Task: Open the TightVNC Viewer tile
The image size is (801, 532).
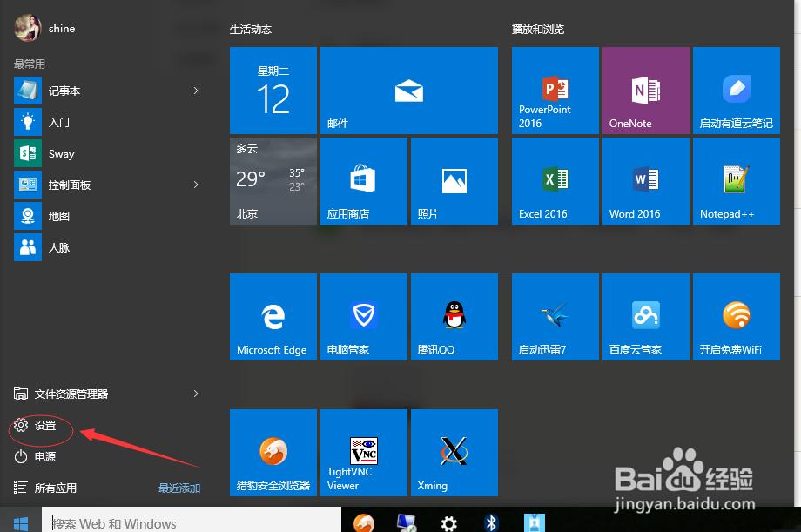Action: (x=364, y=453)
